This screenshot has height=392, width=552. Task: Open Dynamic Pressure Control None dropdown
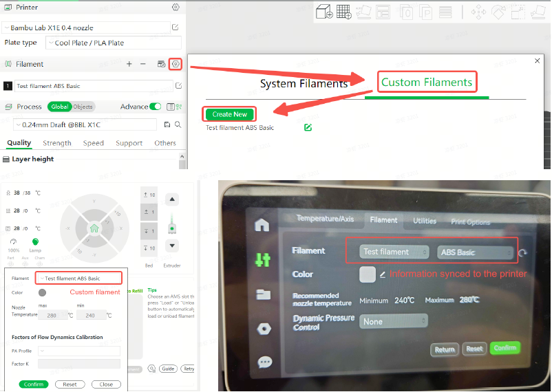393,321
